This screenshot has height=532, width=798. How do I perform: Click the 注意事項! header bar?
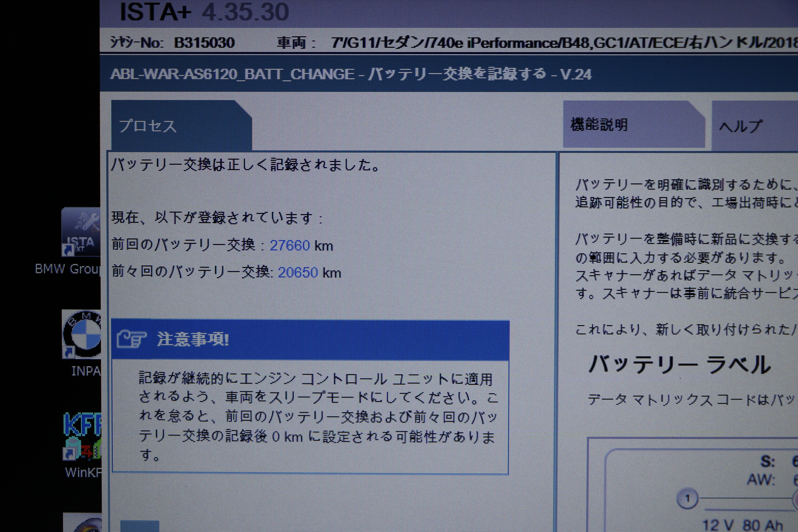[310, 340]
